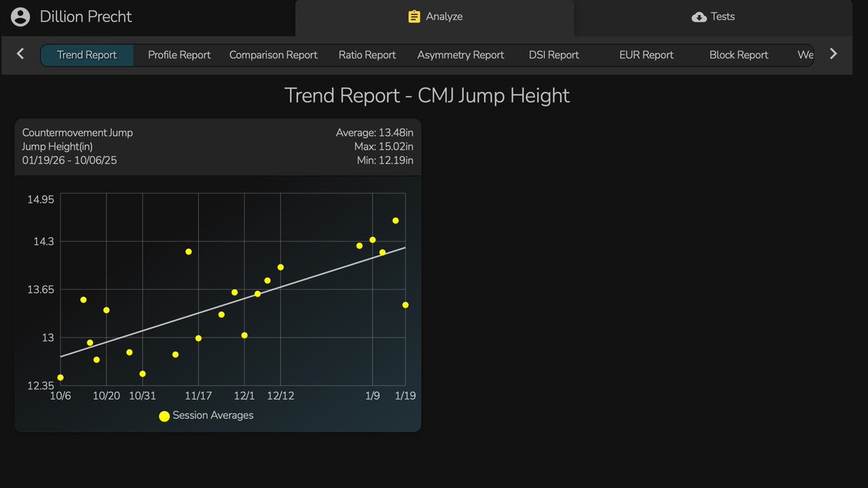Click the left arrow to scroll reports back
The width and height of the screenshot is (868, 488).
pyautogui.click(x=20, y=53)
